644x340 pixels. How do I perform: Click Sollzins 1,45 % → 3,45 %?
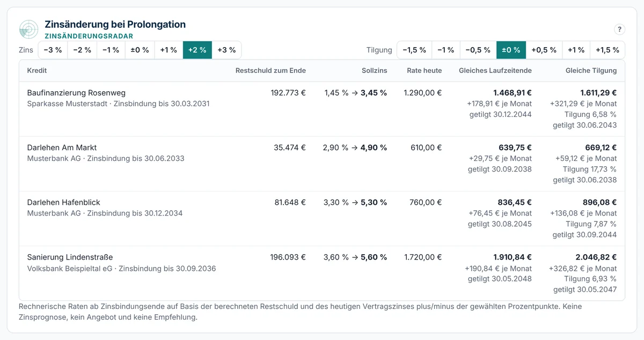tap(356, 93)
